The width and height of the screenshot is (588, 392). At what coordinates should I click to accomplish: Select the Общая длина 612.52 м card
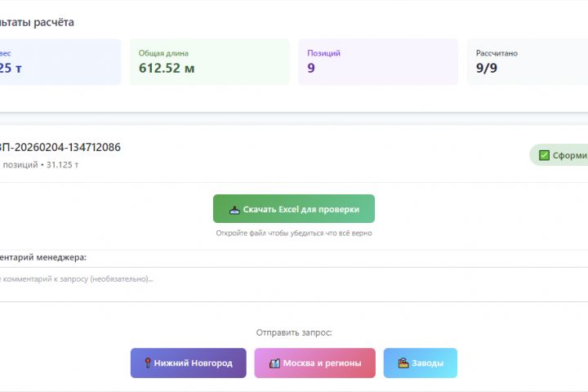(209, 61)
